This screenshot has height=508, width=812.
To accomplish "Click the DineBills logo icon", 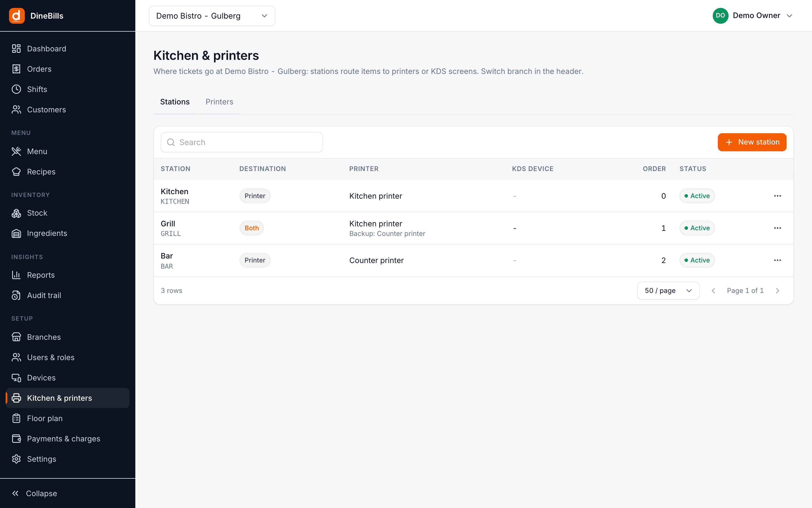I will [x=17, y=16].
